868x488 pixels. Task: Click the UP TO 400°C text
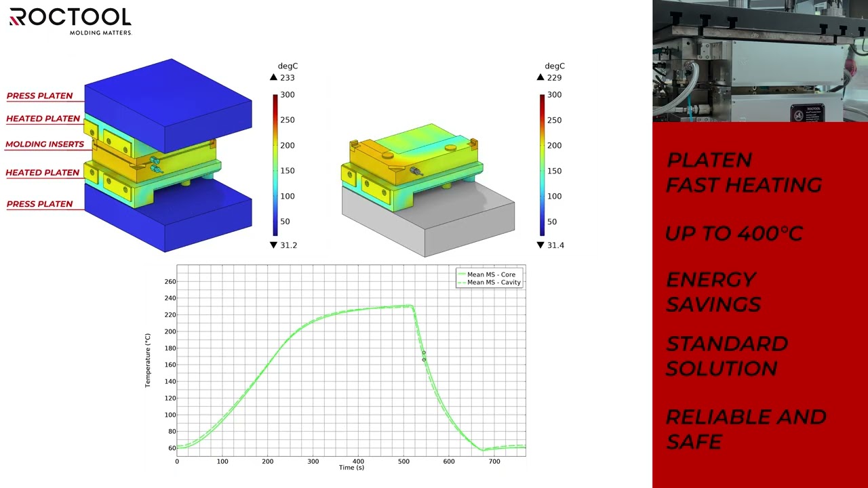[734, 234]
